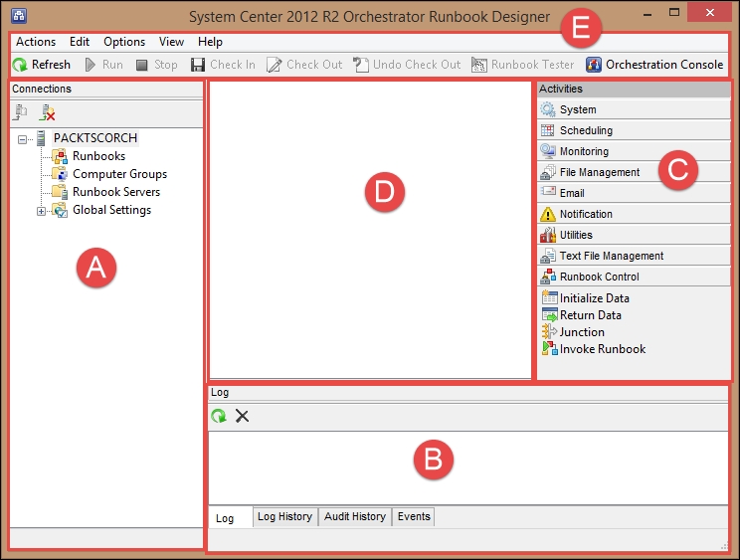Expand the Email activities category
Viewport: 740px width, 560px height.
coord(634,193)
